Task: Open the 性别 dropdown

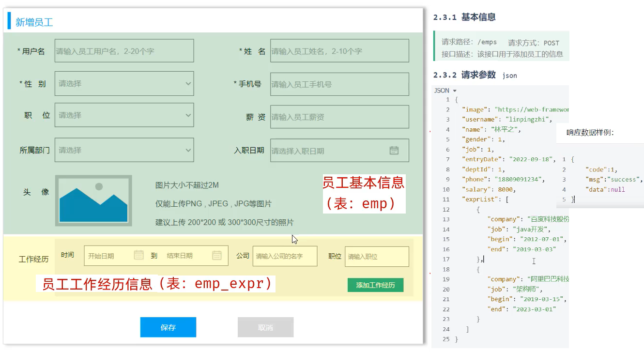Action: pos(124,84)
